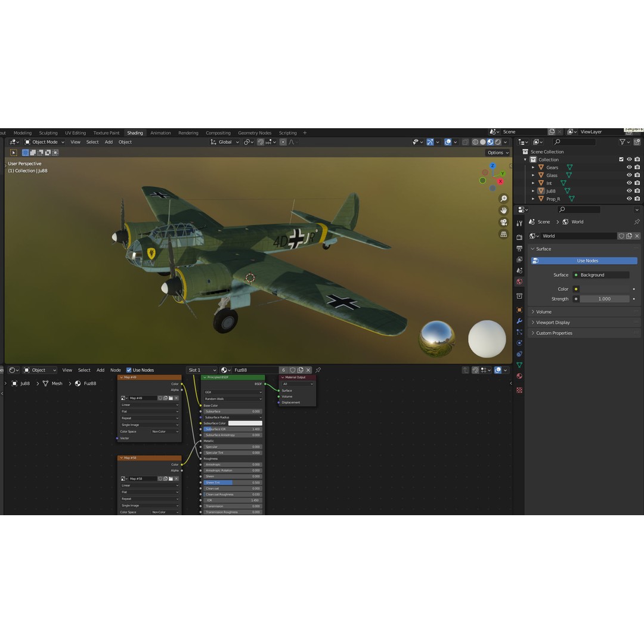Open the Output properties printer icon
This screenshot has width=644, height=644.
[519, 249]
